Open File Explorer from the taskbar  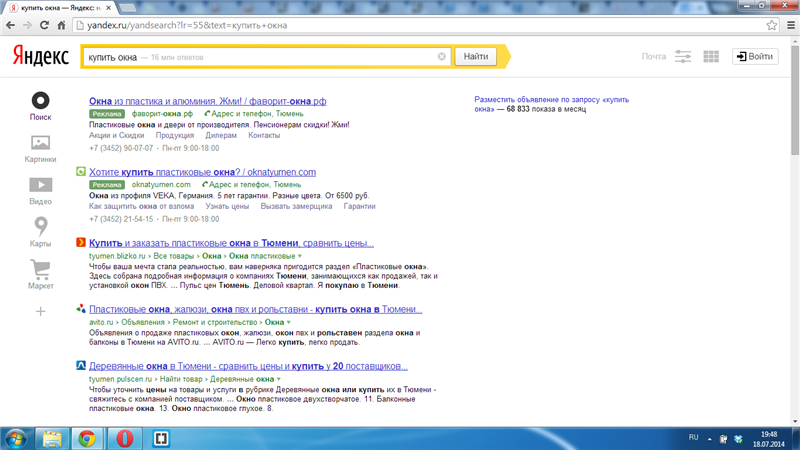[52, 439]
